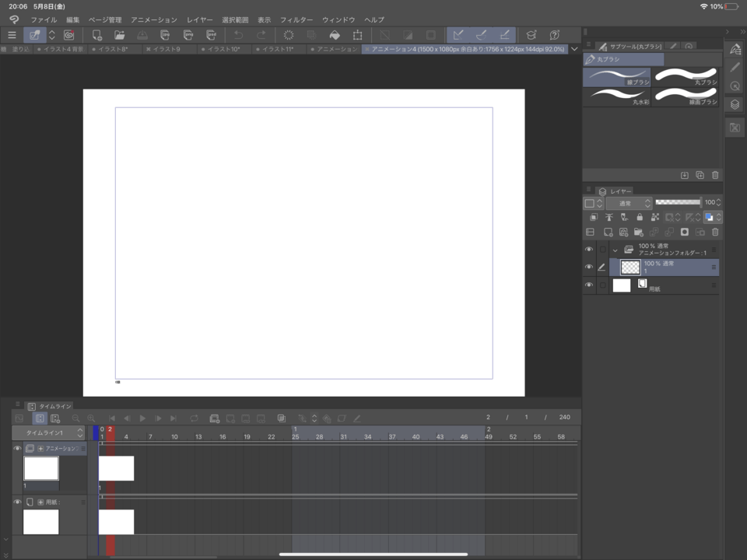Click the play button in the timeline
Viewport: 747px width, 560px height.
coord(142,418)
